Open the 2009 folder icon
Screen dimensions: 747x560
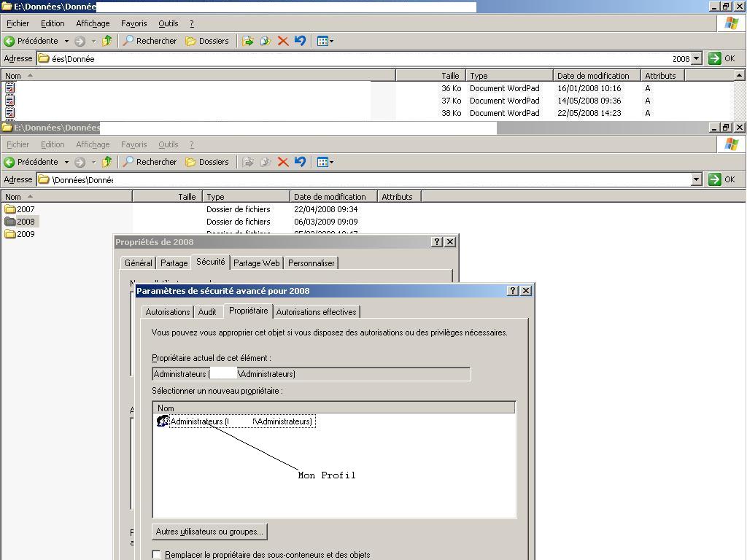10,234
